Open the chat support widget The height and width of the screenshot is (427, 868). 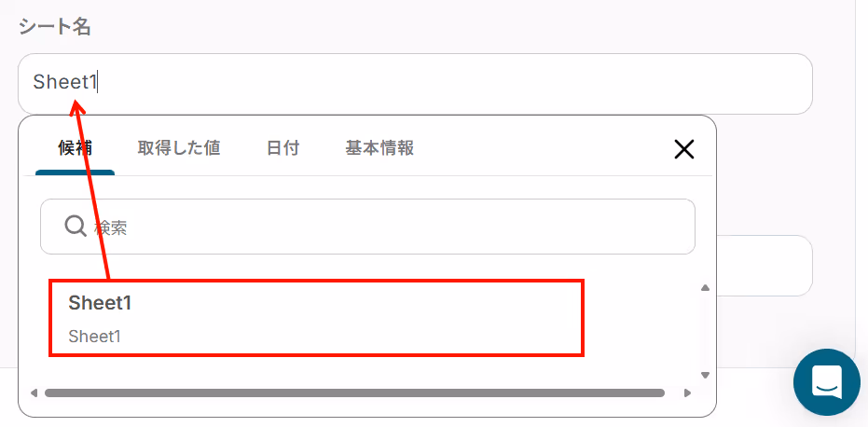coord(827,382)
